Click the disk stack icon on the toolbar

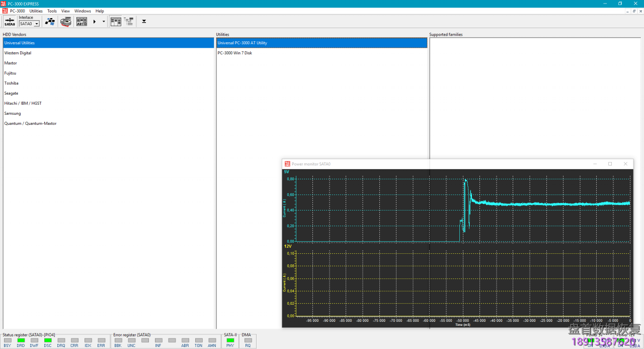pos(65,21)
